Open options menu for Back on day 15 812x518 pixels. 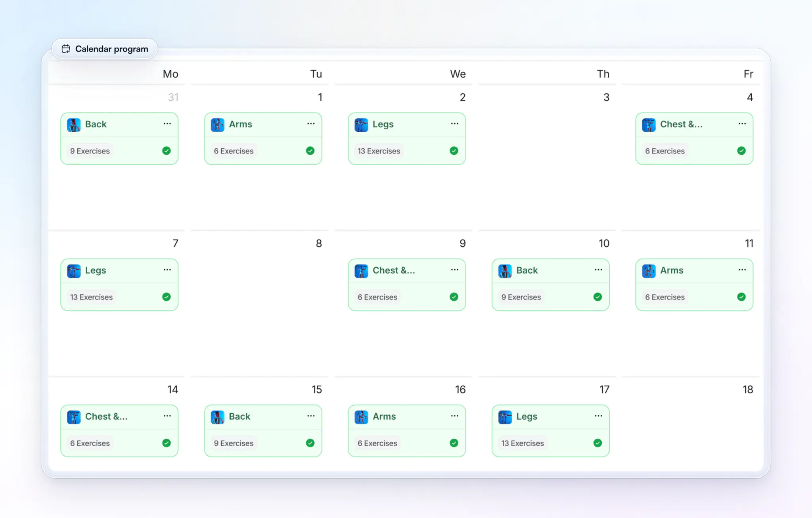point(311,416)
